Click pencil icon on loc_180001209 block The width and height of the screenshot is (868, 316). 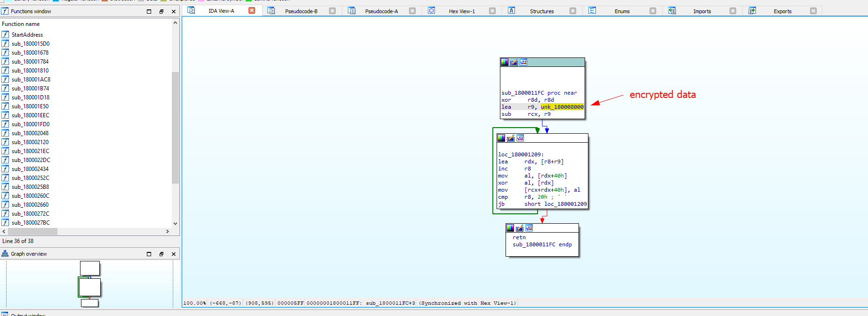coord(511,138)
